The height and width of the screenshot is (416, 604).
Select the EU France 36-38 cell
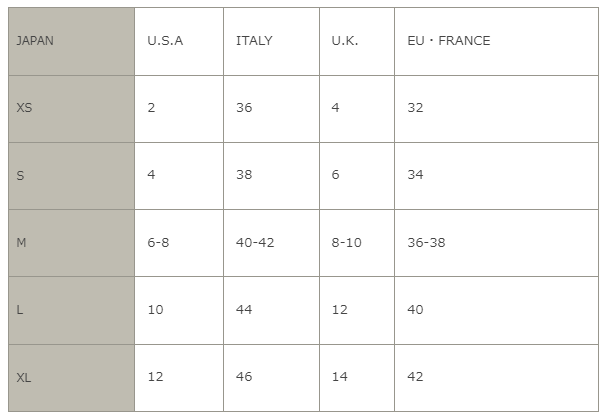click(x=496, y=243)
